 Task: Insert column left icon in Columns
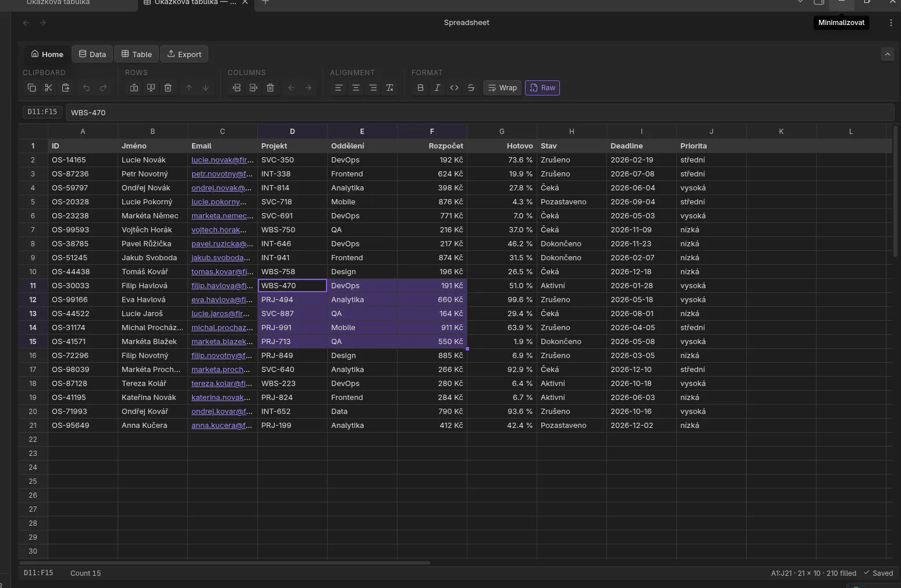[236, 88]
